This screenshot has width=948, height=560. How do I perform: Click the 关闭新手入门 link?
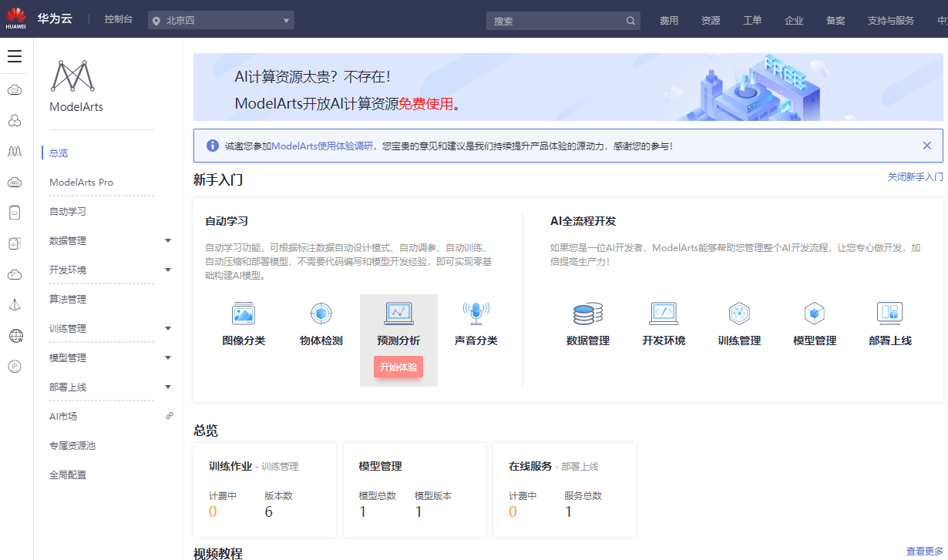[x=915, y=177]
